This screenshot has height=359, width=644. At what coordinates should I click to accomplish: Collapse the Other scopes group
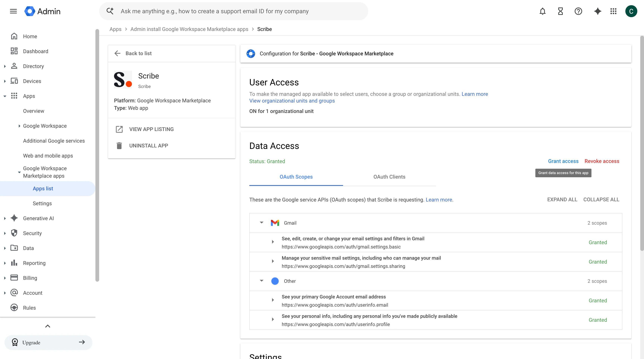261,281
